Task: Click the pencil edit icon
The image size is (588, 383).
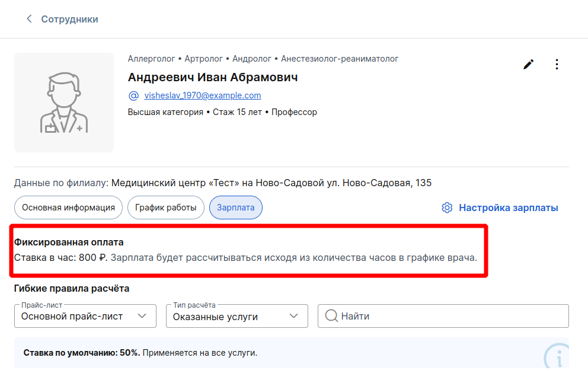Action: [x=528, y=65]
